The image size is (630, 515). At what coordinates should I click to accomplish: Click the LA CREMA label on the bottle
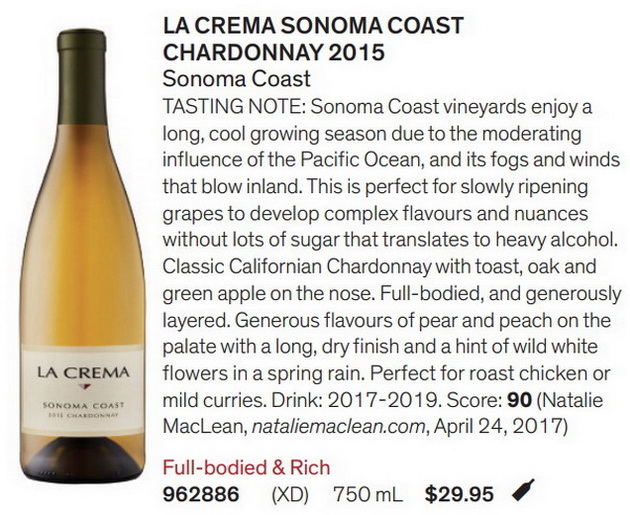[83, 372]
